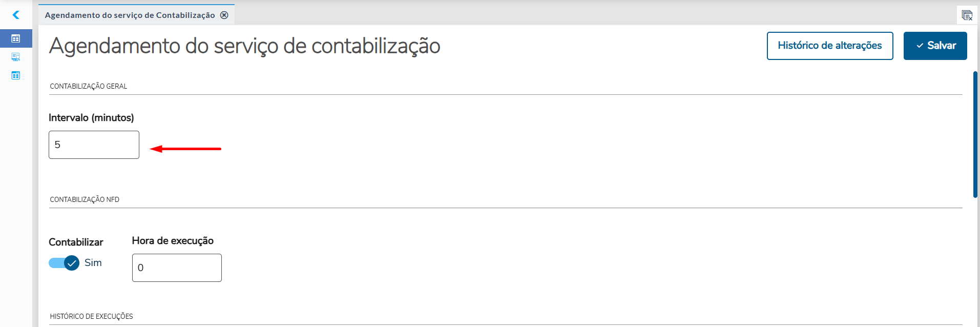The width and height of the screenshot is (980, 327).
Task: Click the Histórico de Execuções section header
Action: 91,316
